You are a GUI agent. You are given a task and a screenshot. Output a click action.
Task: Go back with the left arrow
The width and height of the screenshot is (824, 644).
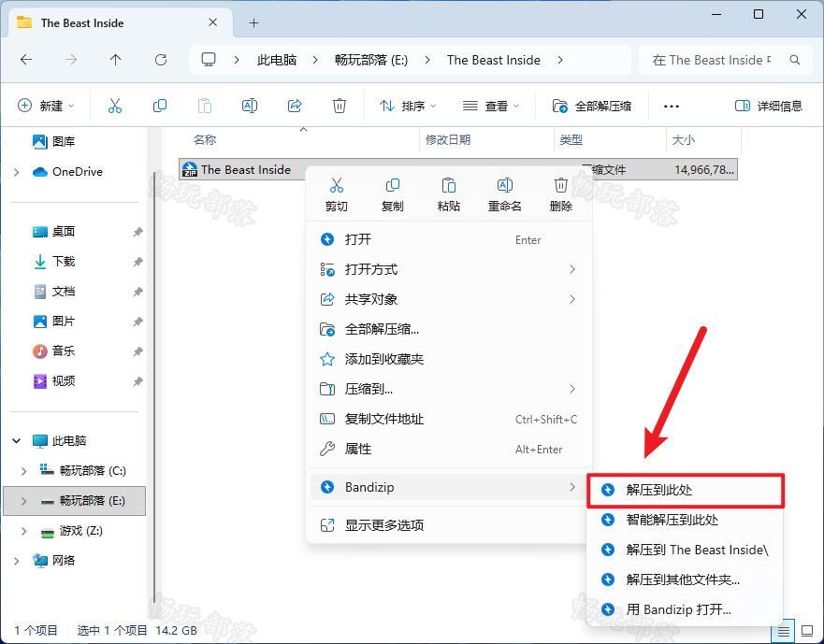[26, 60]
